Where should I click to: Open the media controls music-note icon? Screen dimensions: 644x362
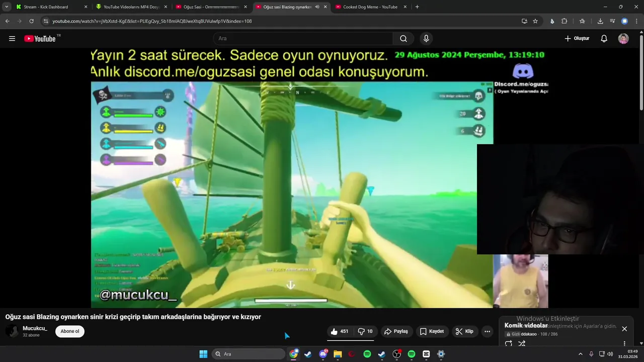click(x=612, y=21)
